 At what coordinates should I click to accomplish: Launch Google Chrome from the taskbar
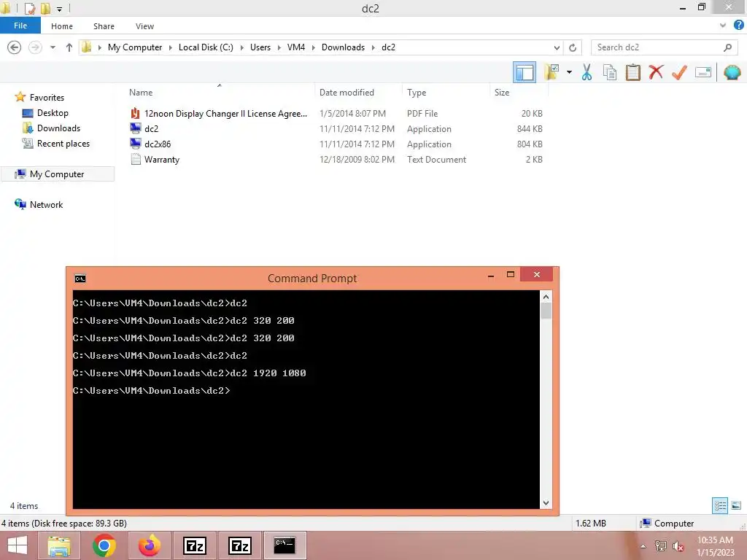(104, 545)
